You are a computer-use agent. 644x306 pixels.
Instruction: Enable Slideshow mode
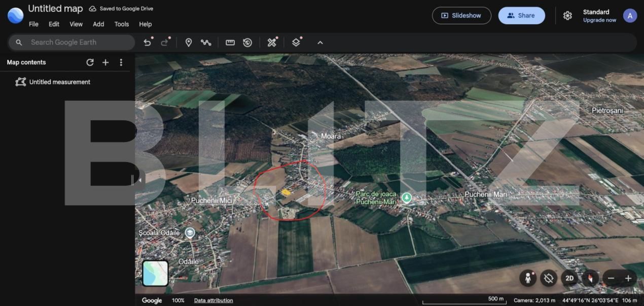pyautogui.click(x=461, y=15)
